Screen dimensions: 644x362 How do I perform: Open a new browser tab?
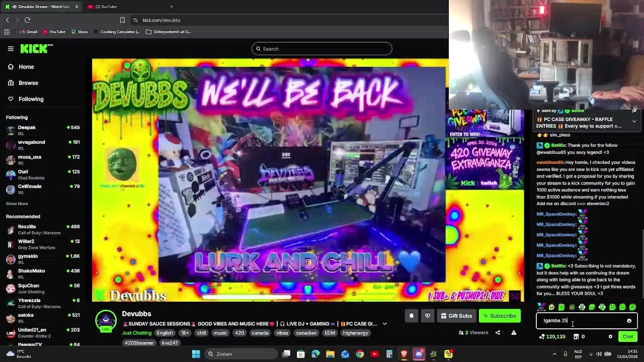(172, 7)
